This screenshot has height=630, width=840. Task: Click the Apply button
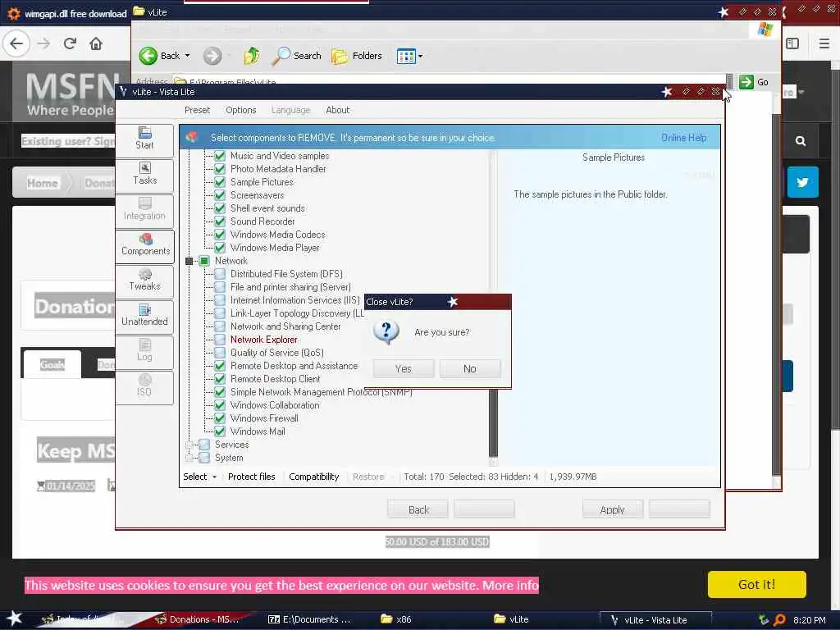coord(613,509)
